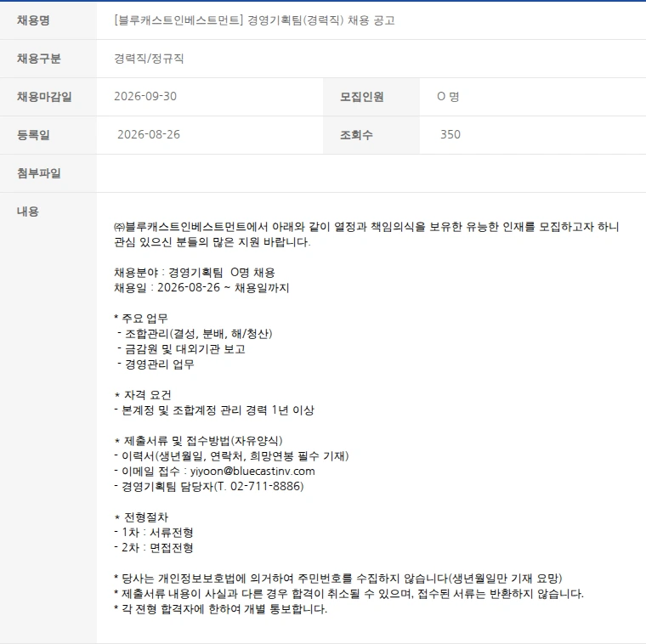Click the line starting '채용일 : 2026-08-26'
This screenshot has width=646, height=644.
[201, 288]
